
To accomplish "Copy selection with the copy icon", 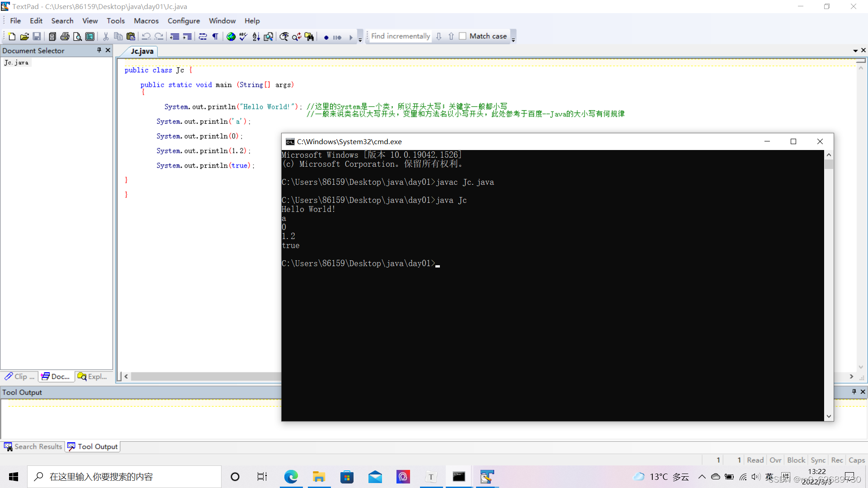I will click(x=118, y=37).
